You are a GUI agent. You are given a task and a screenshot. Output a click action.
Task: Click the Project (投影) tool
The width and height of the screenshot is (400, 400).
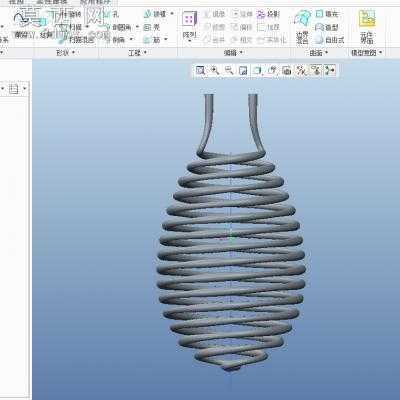tap(268, 14)
